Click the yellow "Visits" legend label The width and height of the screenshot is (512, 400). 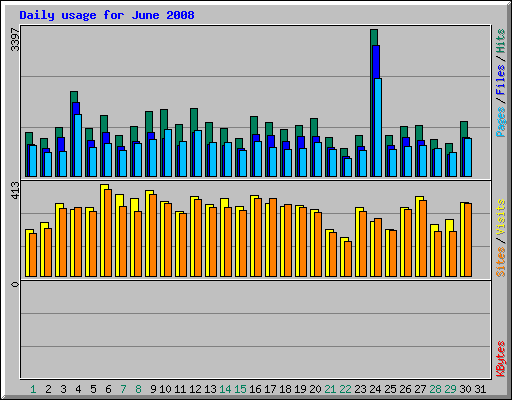click(500, 218)
